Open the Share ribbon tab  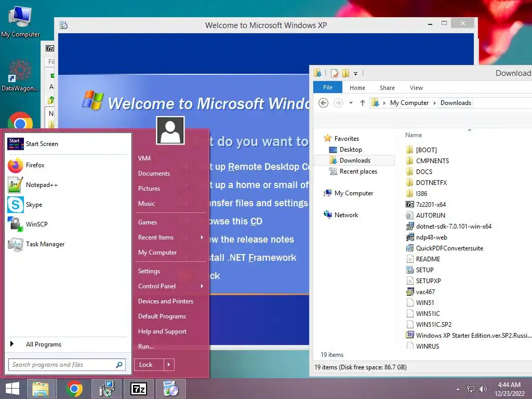[x=387, y=88]
